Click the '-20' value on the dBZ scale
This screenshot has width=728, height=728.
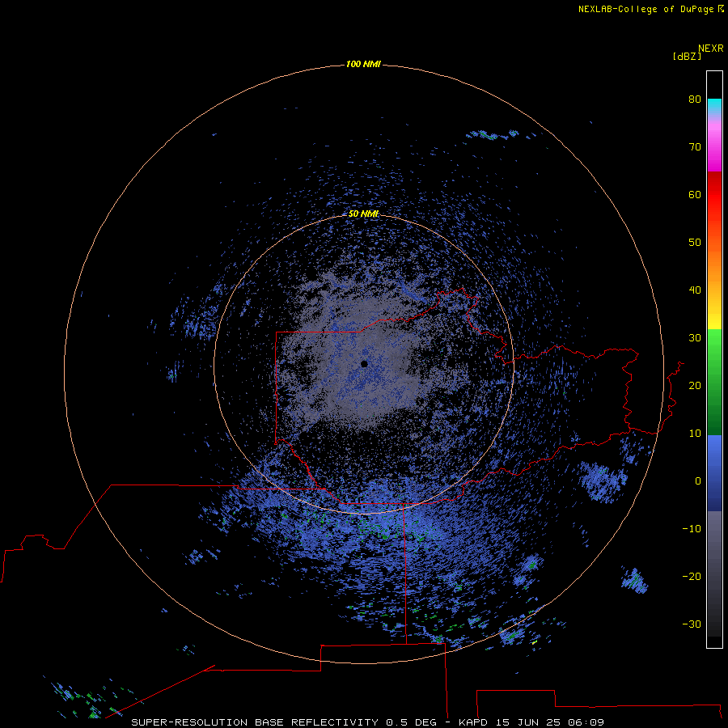click(692, 576)
